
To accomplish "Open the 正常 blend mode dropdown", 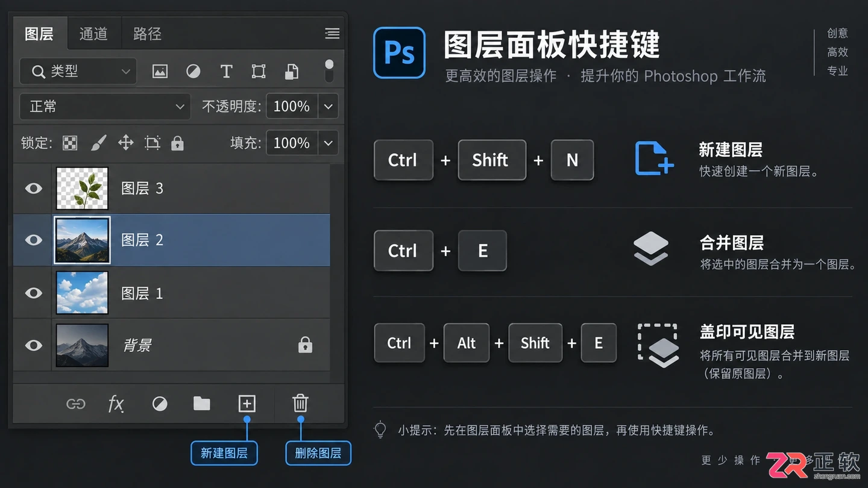I will tap(105, 107).
